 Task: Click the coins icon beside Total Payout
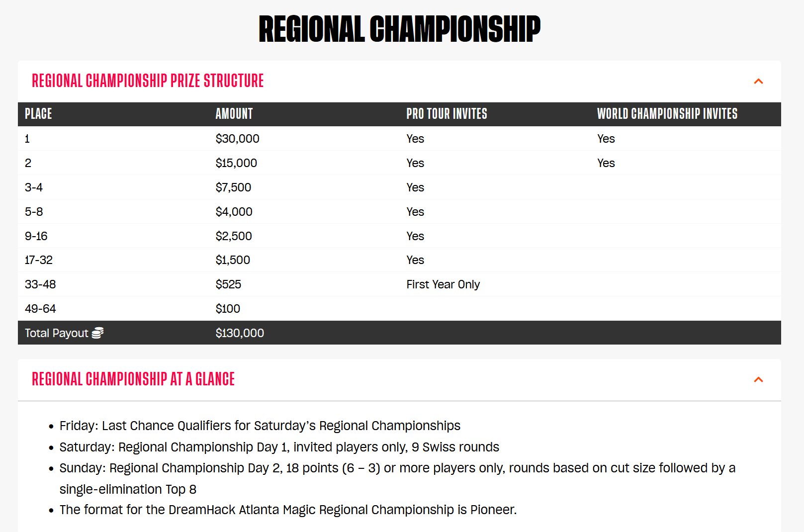pyautogui.click(x=97, y=333)
